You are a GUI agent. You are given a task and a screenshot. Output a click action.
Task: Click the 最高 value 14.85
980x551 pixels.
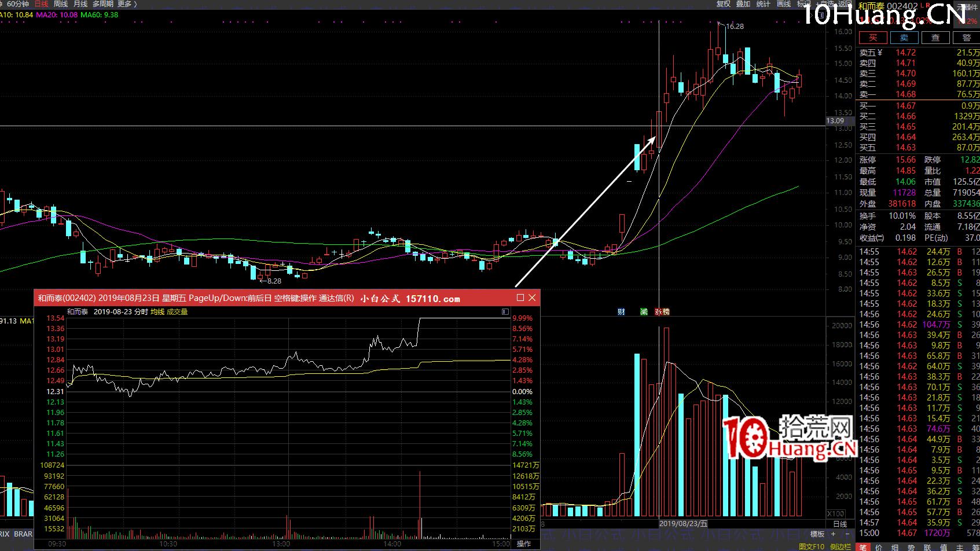pos(906,171)
